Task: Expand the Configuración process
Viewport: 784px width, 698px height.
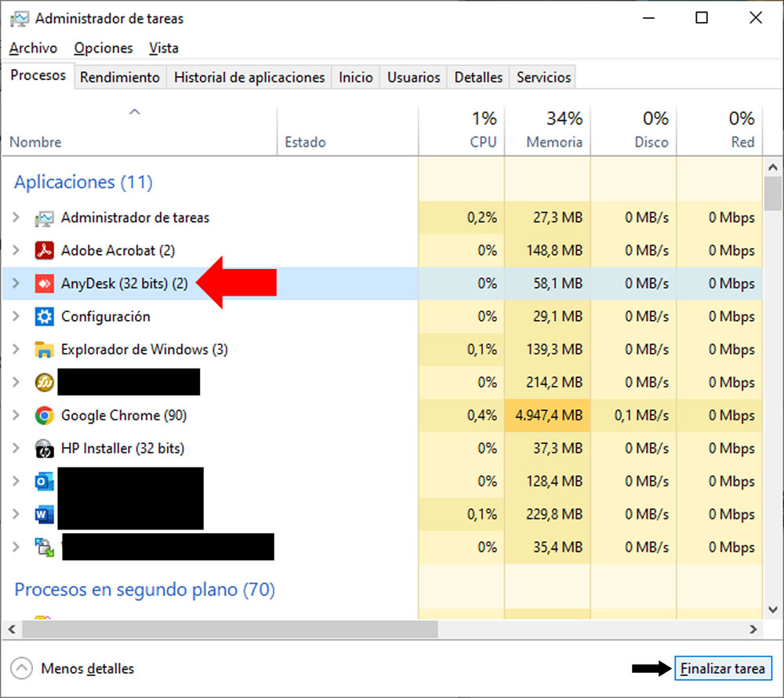Action: (x=16, y=317)
